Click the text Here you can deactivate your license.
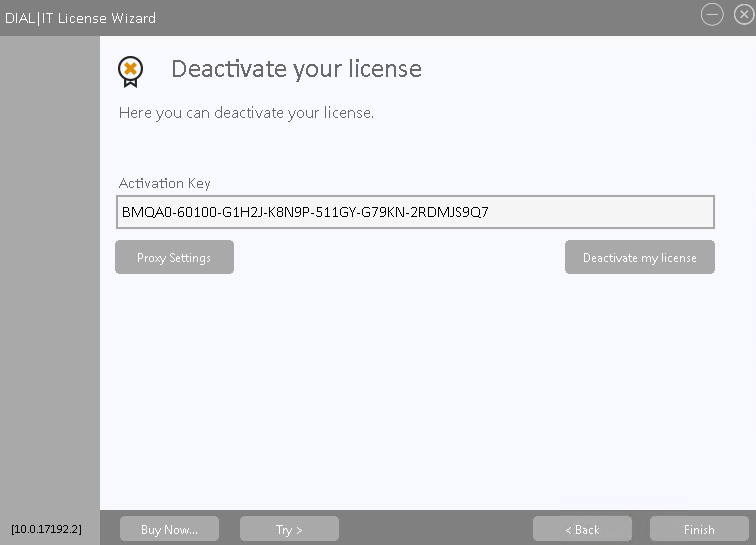The image size is (756, 545). [246, 113]
